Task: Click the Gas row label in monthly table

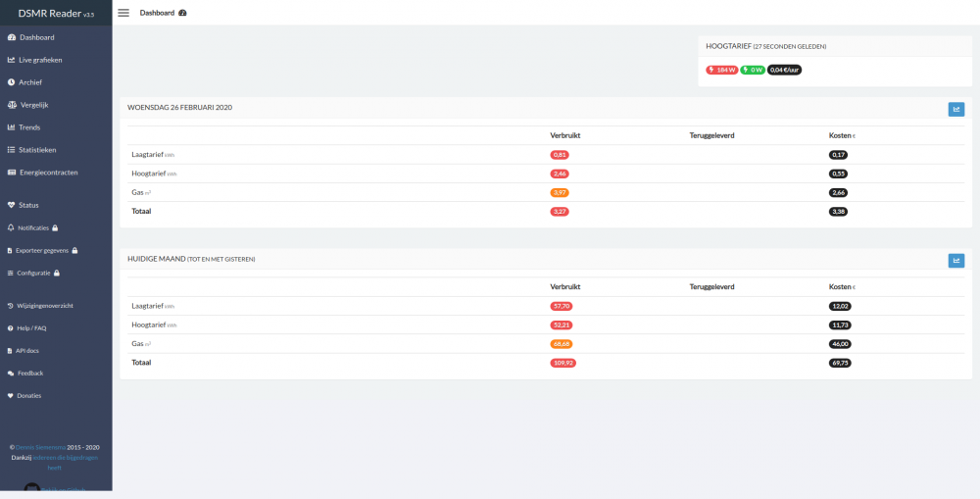Action: 141,344
